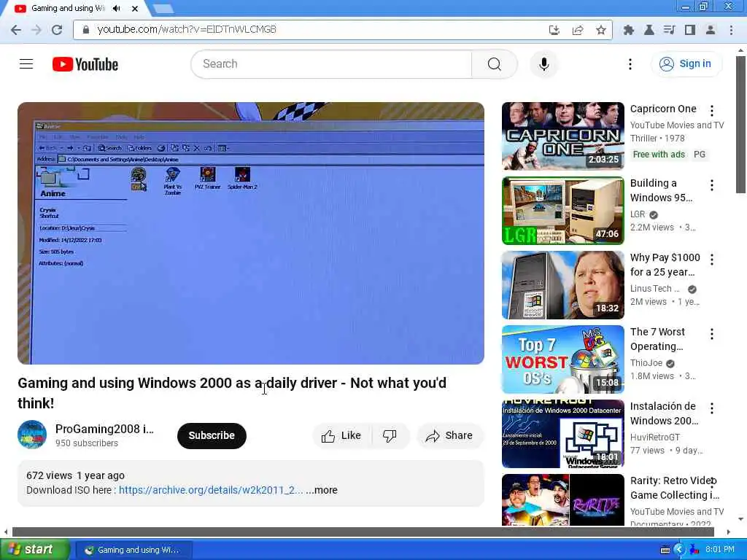Screen dimensions: 747x560
Task: Subscribe to ProGaming2008 channel
Action: (212, 436)
